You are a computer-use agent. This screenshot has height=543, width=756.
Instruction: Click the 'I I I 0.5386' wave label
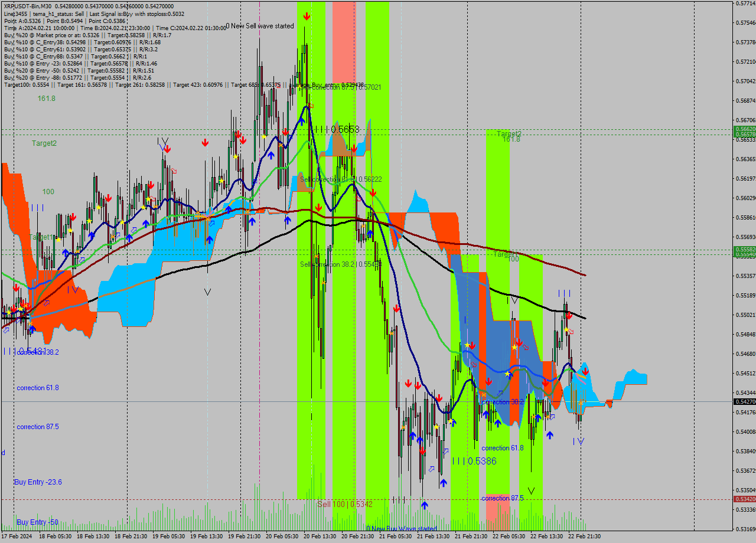tap(474, 461)
